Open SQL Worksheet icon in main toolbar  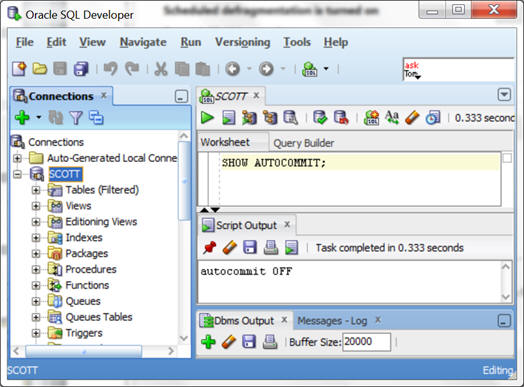310,69
